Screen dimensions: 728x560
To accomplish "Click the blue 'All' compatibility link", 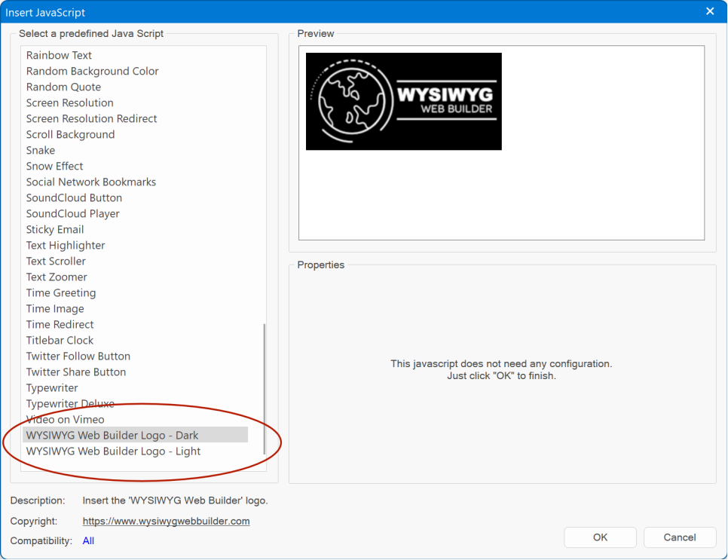I will point(88,540).
